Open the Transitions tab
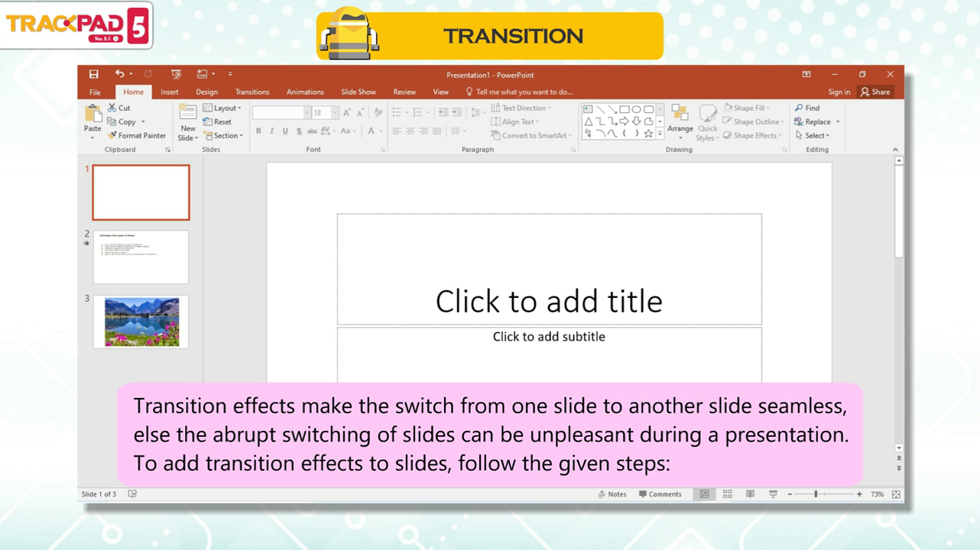 [252, 92]
